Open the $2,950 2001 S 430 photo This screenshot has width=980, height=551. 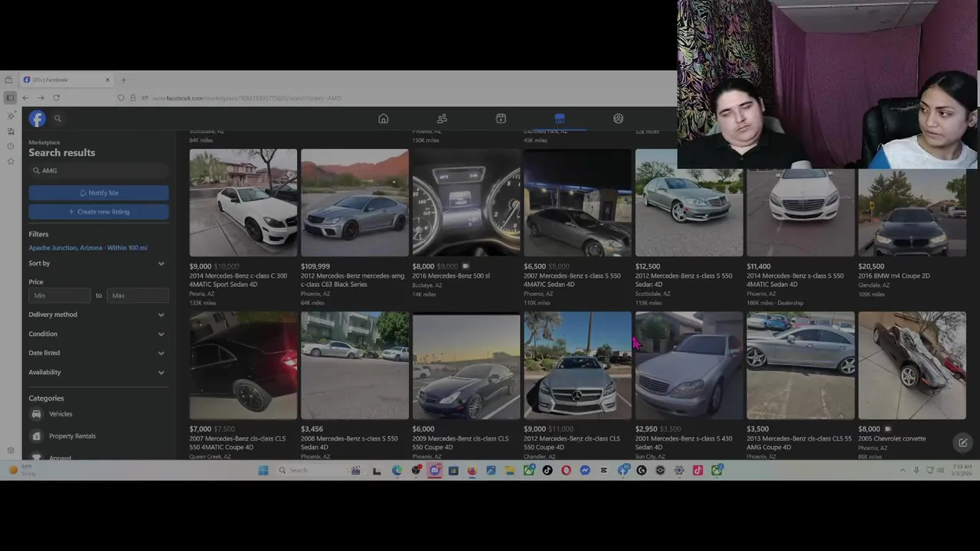689,365
